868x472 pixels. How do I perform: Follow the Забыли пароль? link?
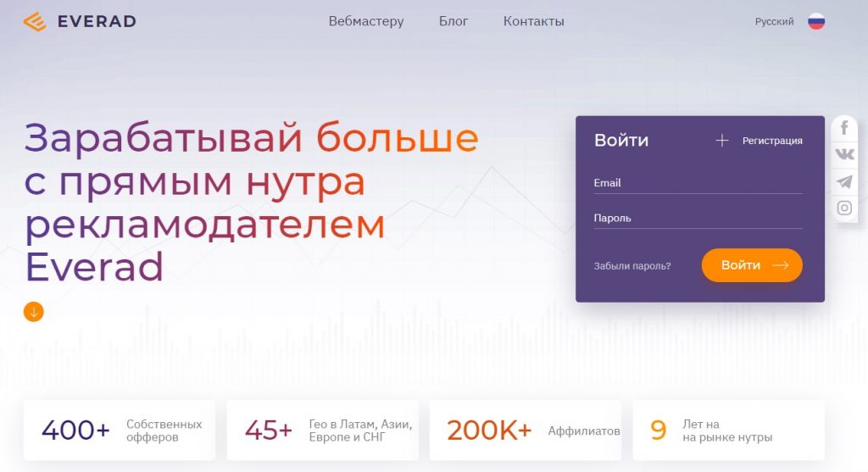(x=632, y=266)
